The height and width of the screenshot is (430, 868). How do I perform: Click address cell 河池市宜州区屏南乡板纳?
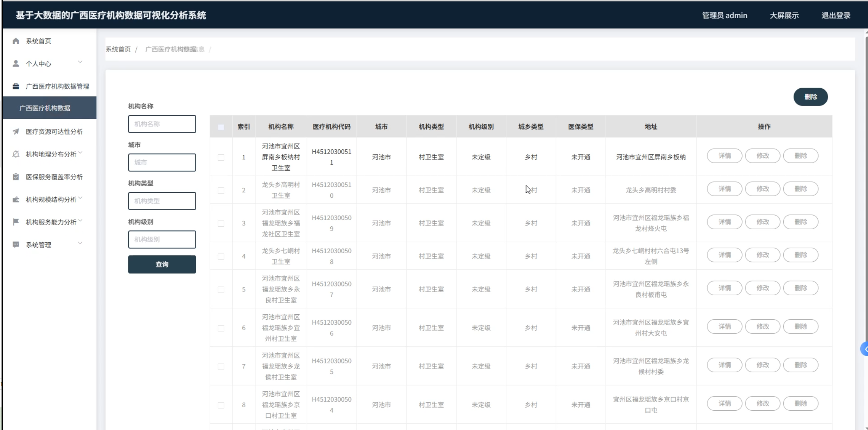pos(651,157)
